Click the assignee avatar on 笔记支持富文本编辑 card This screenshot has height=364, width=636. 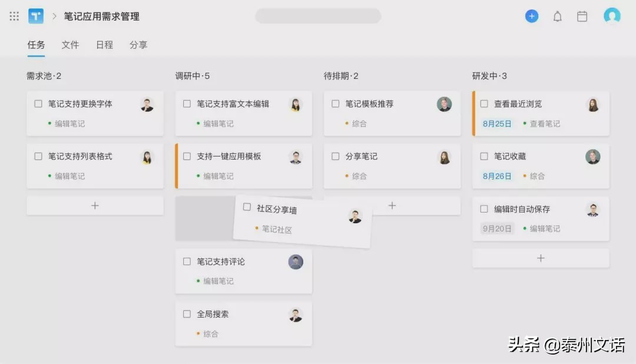(x=296, y=104)
